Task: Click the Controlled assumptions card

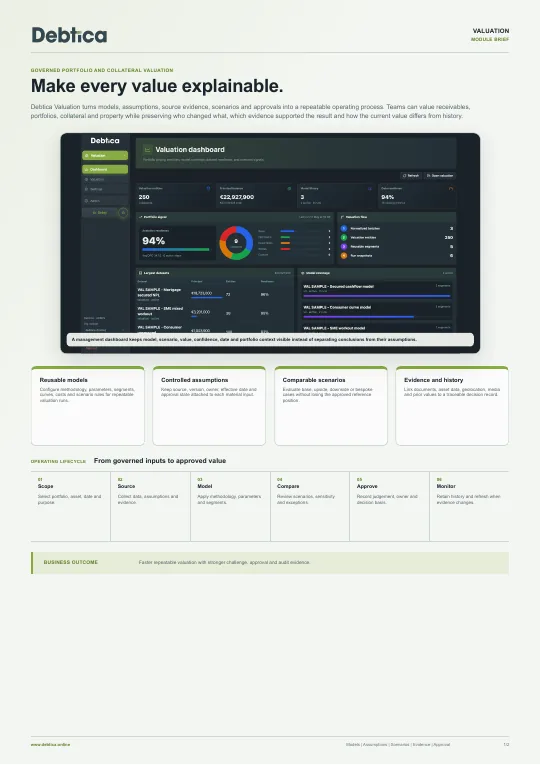Action: tap(209, 406)
